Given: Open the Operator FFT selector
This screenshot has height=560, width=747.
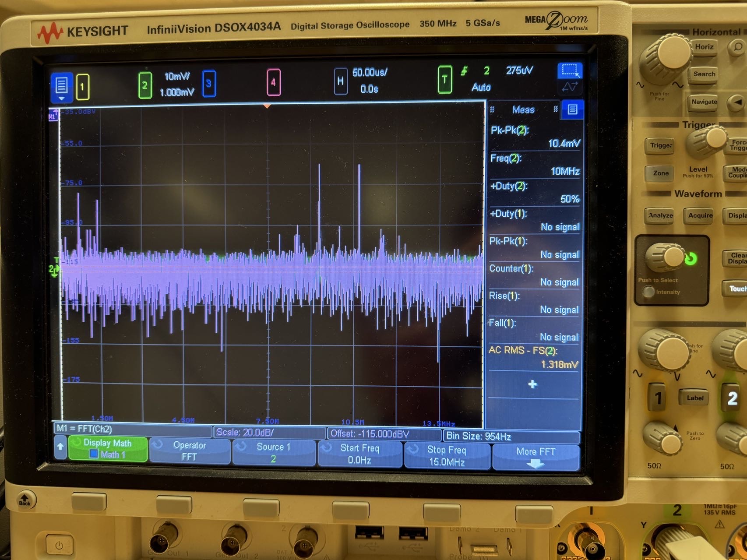Looking at the screenshot, I should (190, 452).
